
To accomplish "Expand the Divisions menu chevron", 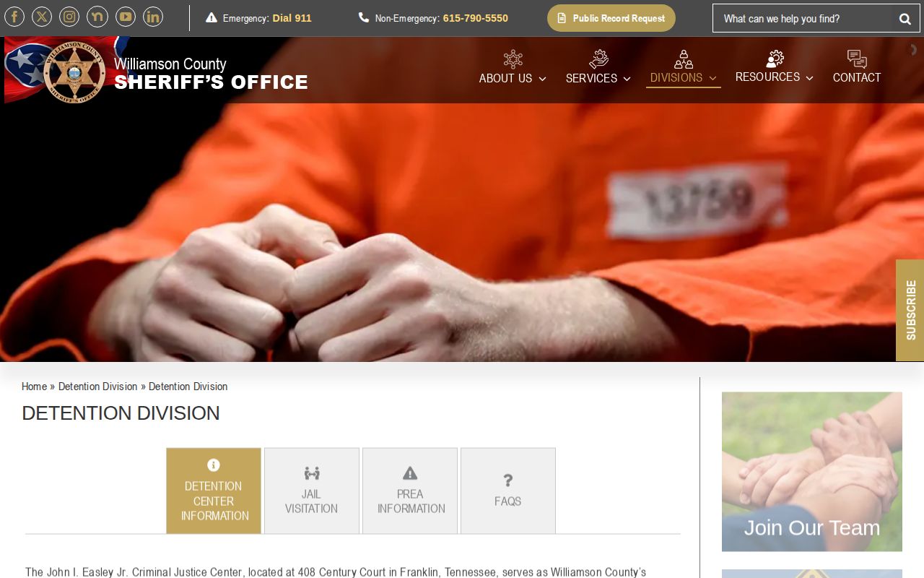I will [x=712, y=78].
